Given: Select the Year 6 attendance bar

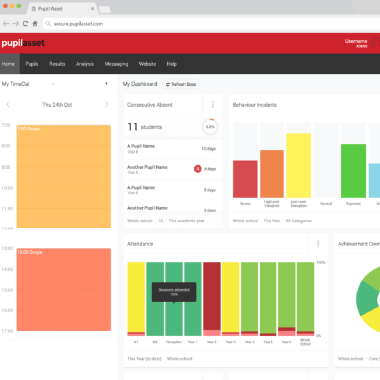Looking at the screenshot, I should pyautogui.click(x=287, y=299).
